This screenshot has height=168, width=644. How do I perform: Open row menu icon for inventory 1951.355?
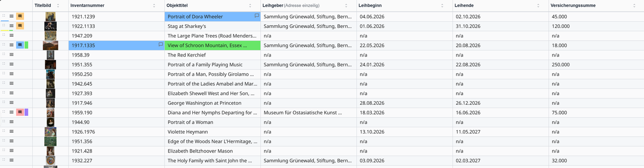point(11,65)
